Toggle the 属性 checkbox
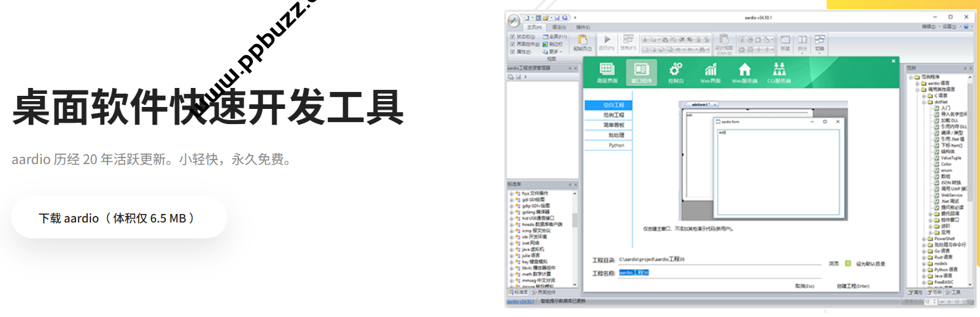The width and height of the screenshot is (980, 317). coord(513,51)
